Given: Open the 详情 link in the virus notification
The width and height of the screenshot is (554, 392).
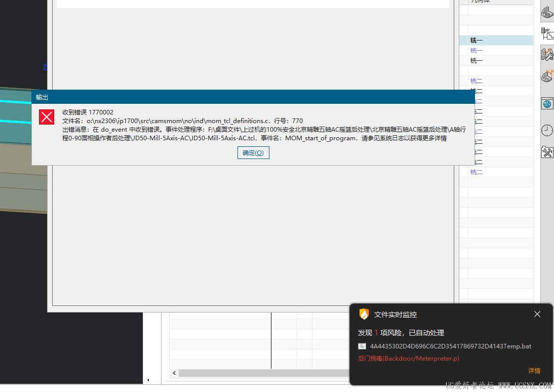Looking at the screenshot, I should [534, 370].
